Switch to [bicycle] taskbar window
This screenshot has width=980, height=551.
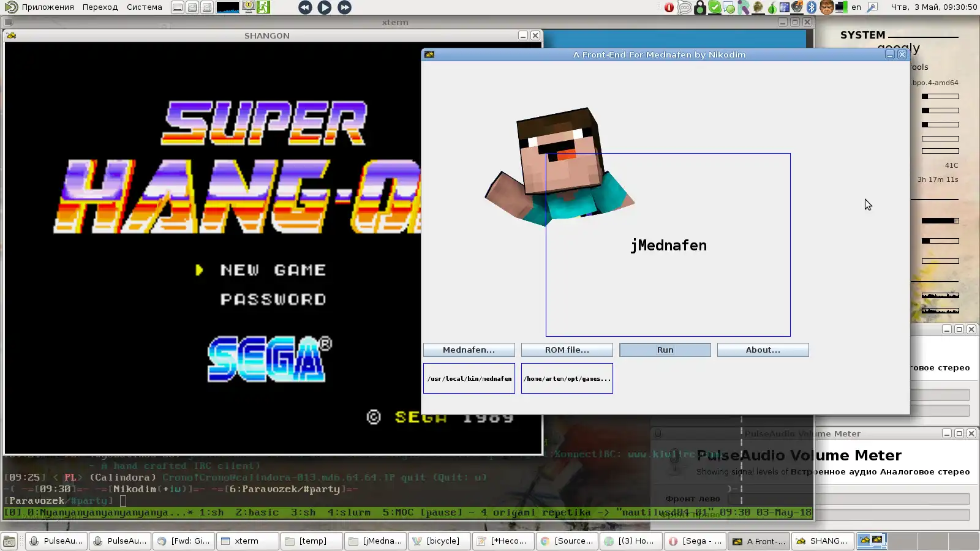click(x=439, y=541)
